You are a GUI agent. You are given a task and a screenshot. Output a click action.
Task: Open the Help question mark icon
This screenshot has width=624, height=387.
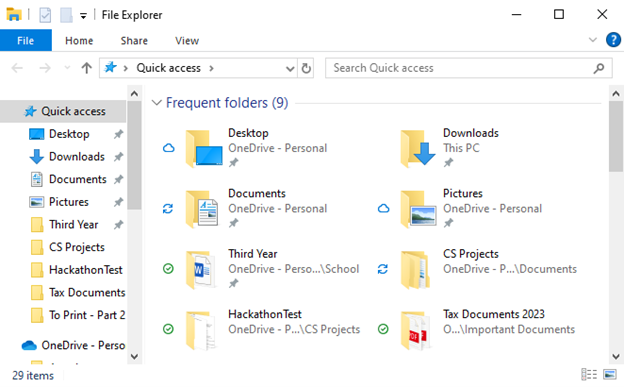(613, 40)
